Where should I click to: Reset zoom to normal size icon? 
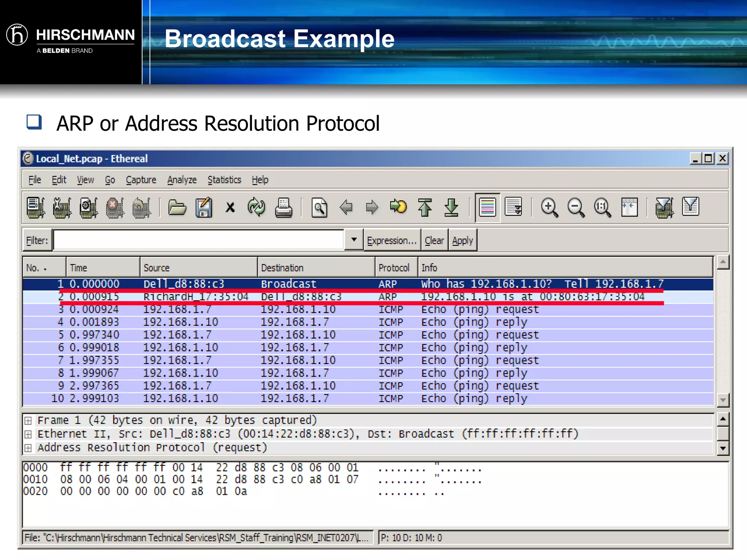[602, 207]
